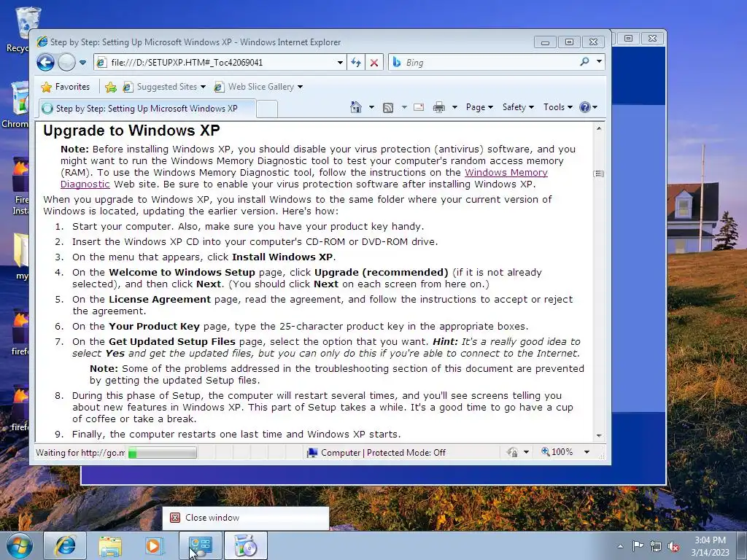The height and width of the screenshot is (560, 747).
Task: Open search provider dropdown arrow
Action: [600, 62]
